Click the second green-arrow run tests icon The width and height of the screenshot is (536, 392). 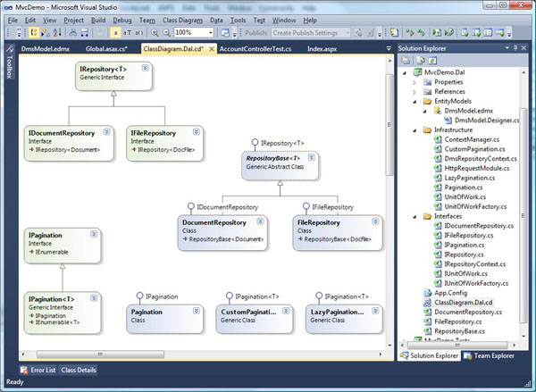[x=421, y=32]
